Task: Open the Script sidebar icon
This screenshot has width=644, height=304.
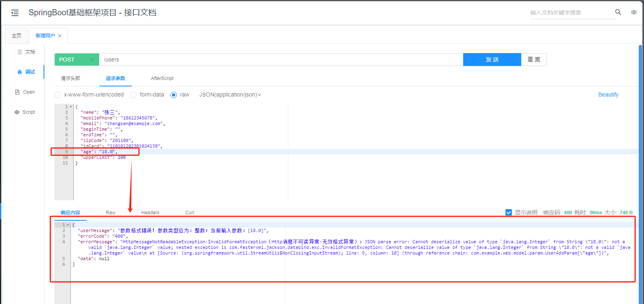Action: 17,112
